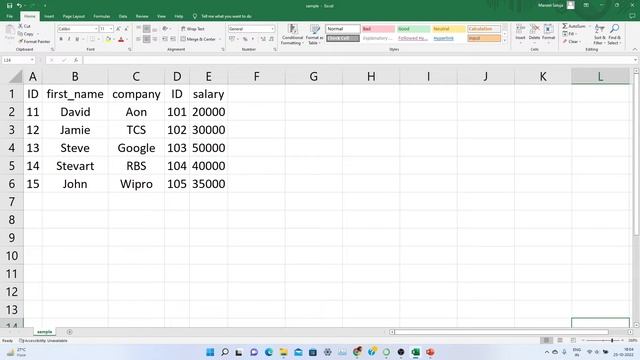Apply the Normal cell style
640x360 pixels.
[x=343, y=29]
